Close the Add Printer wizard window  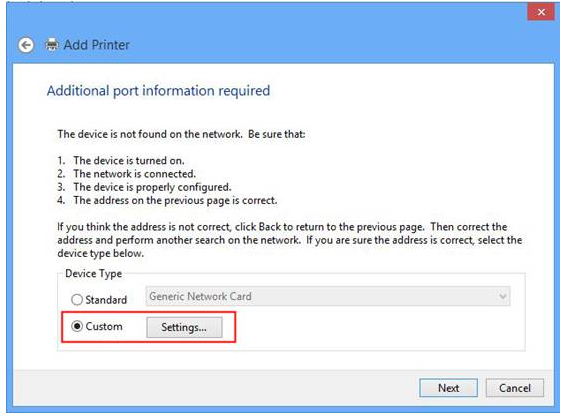point(541,12)
